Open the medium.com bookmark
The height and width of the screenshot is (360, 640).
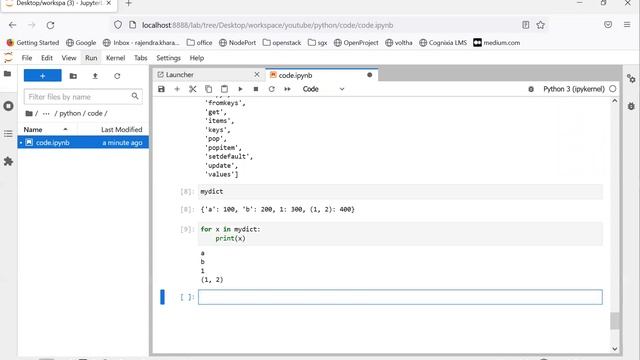[x=496, y=42]
